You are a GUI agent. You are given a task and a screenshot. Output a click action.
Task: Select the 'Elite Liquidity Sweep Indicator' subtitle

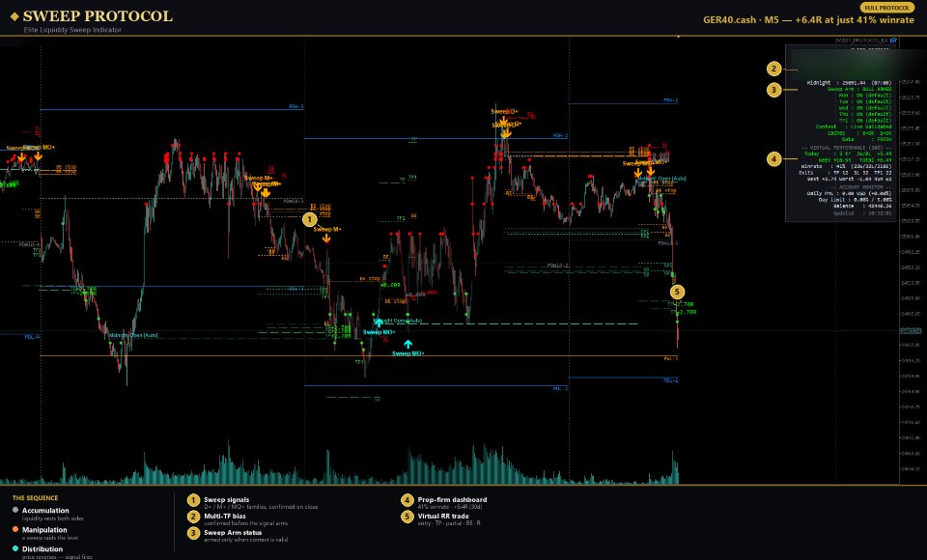click(x=72, y=30)
